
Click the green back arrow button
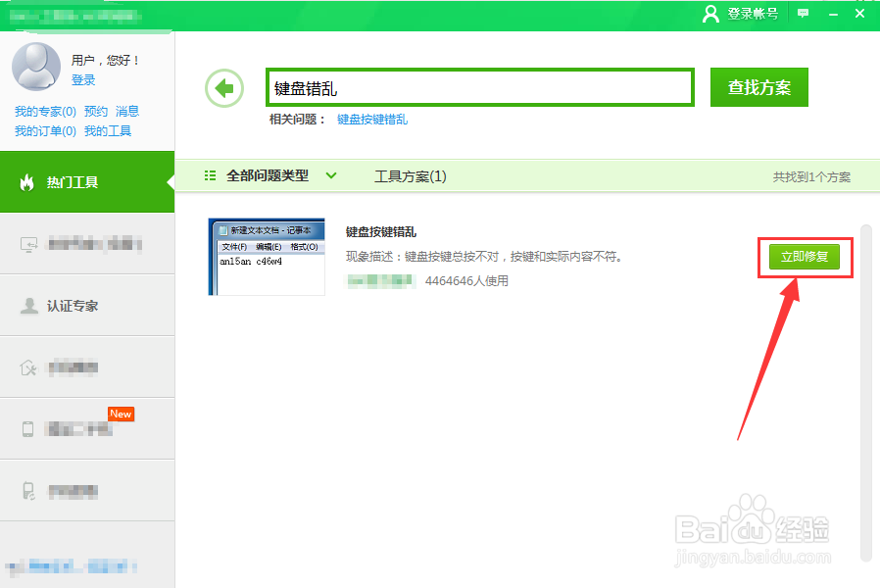pyautogui.click(x=223, y=87)
